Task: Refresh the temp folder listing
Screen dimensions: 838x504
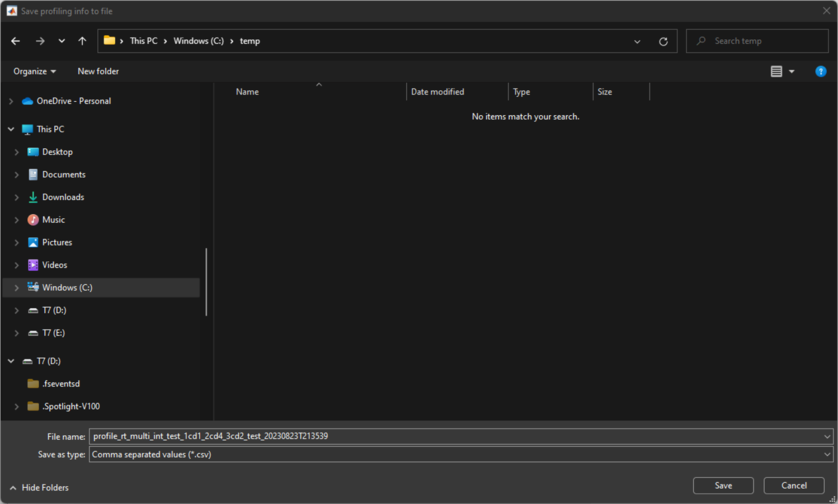Action: 663,42
